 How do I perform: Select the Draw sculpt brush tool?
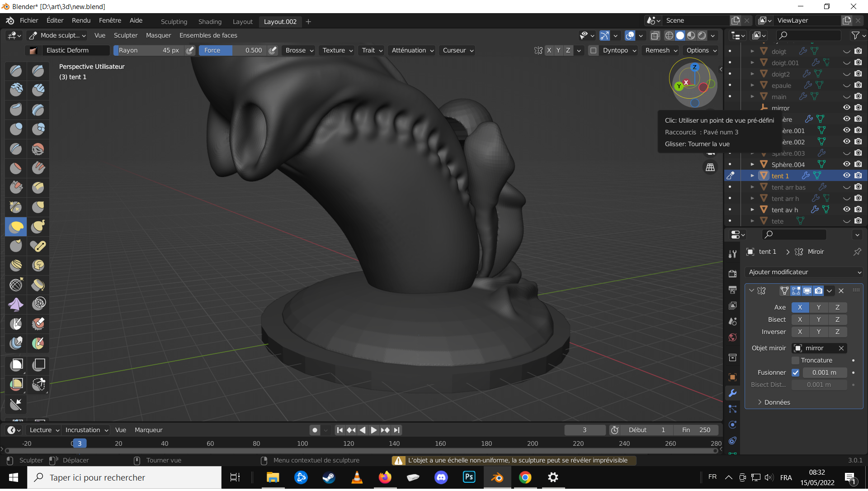16,71
